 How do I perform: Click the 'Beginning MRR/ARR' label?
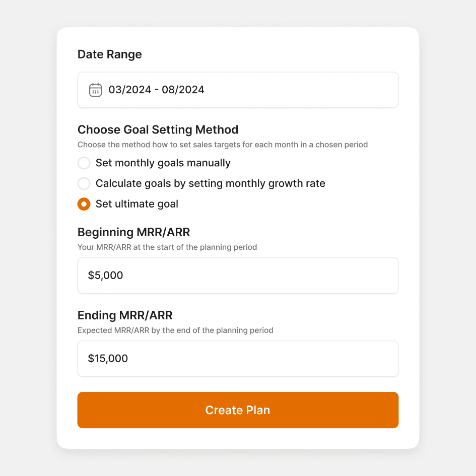click(133, 232)
